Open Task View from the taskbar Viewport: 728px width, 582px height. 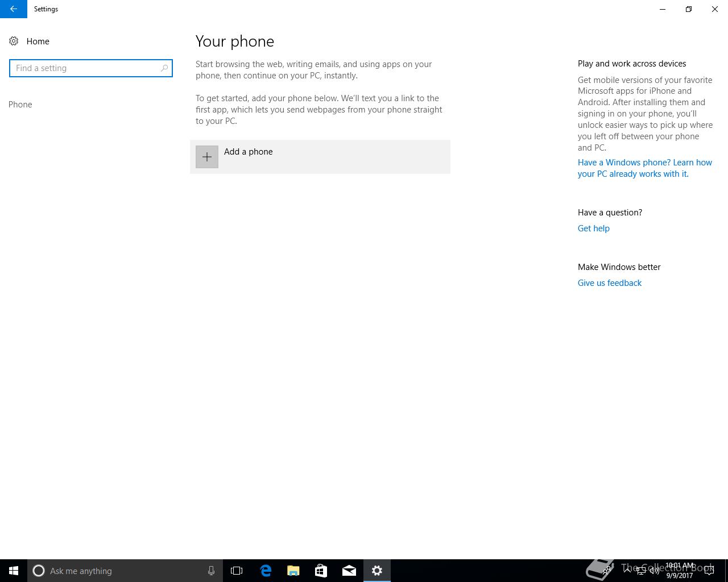click(237, 571)
